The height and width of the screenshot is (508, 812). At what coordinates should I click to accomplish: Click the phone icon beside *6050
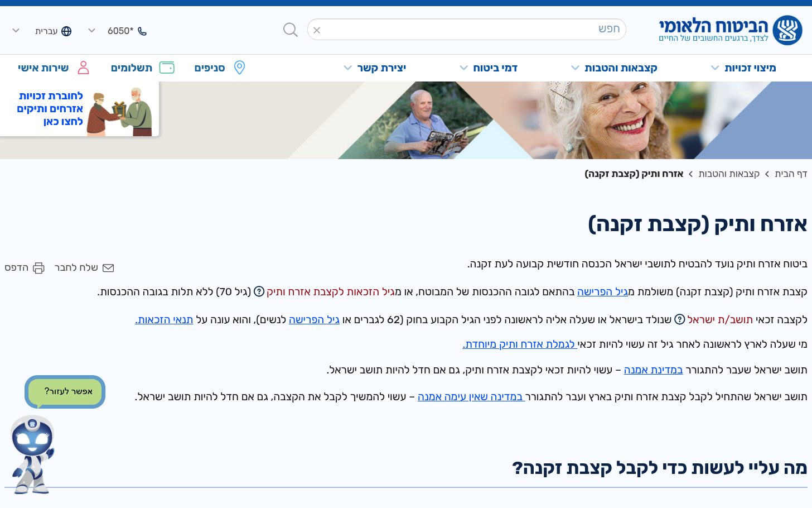point(142,31)
